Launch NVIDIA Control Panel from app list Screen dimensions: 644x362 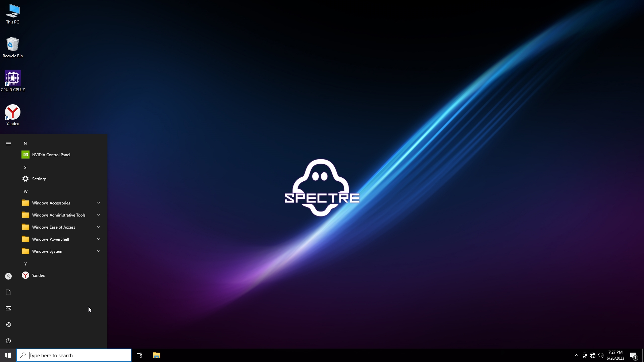click(51, 155)
